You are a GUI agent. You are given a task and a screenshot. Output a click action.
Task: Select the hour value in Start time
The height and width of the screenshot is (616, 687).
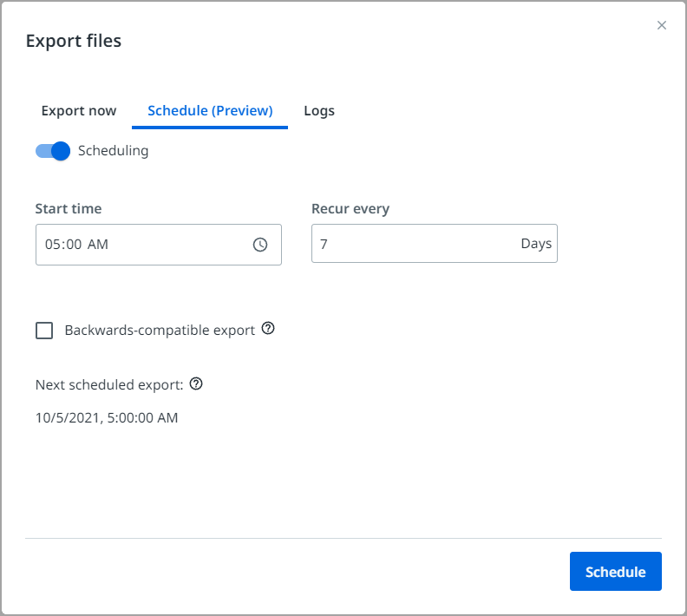[x=52, y=245]
